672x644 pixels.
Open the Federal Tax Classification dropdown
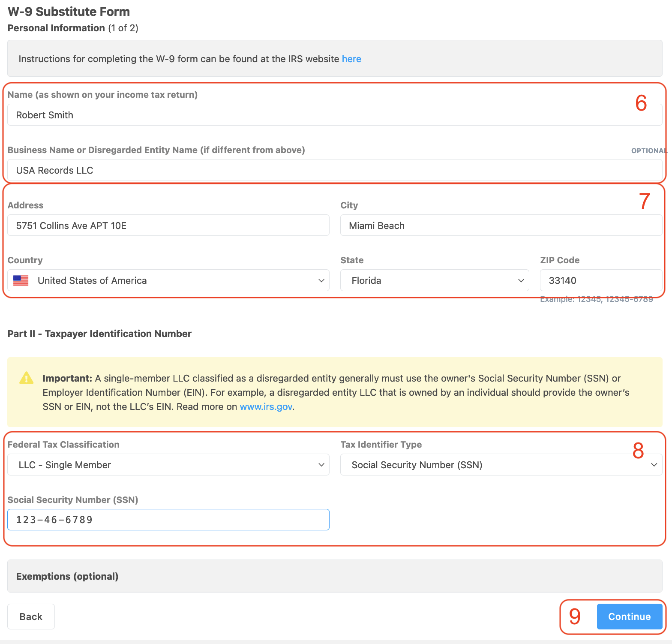(168, 465)
